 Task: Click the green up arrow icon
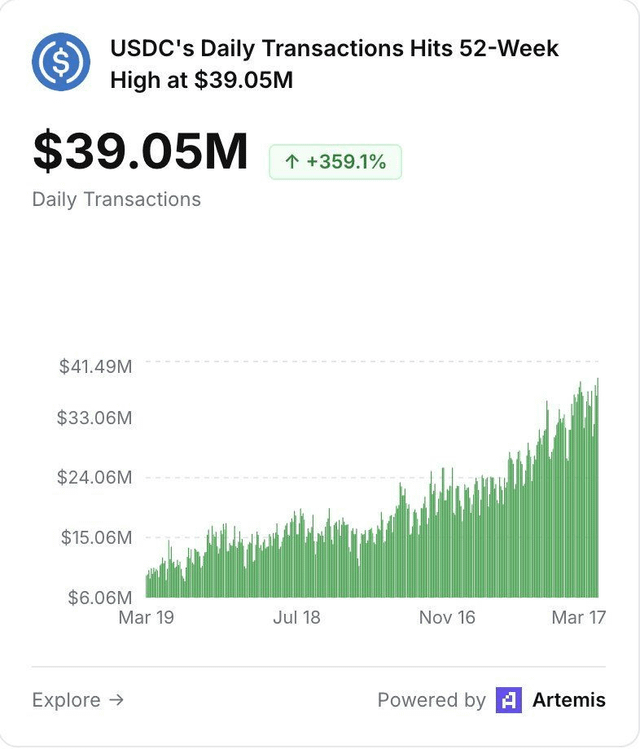pyautogui.click(x=292, y=162)
